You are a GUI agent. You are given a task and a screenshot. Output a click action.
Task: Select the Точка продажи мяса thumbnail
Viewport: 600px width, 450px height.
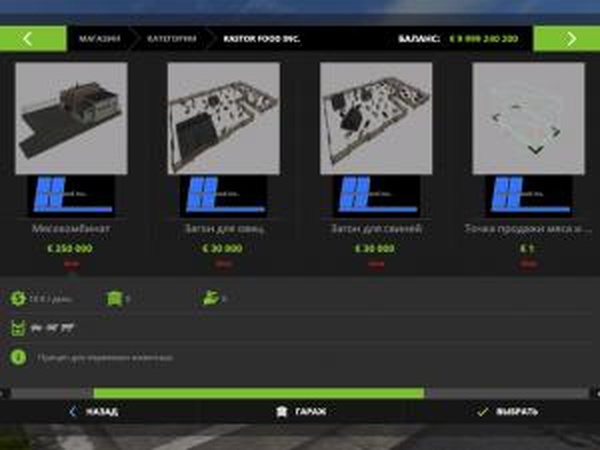pos(528,118)
